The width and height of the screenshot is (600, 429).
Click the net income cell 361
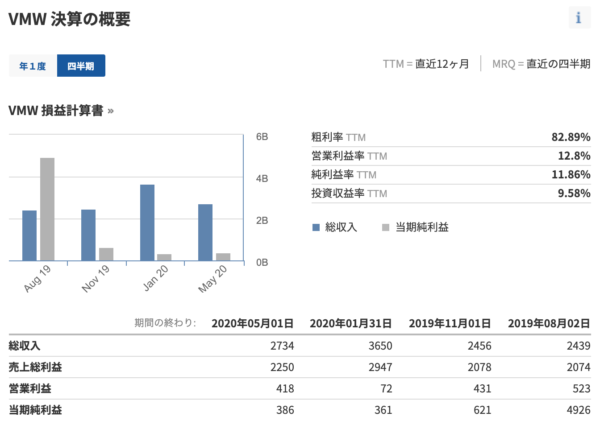383,410
